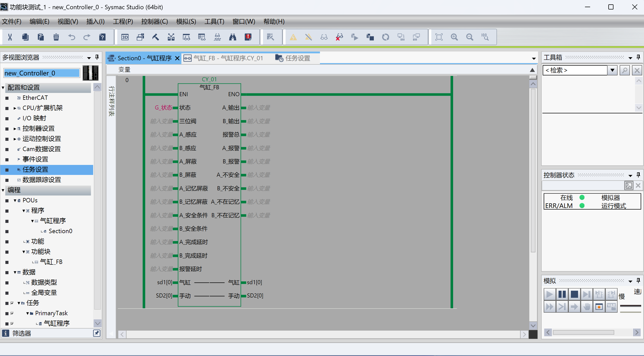Click the red exclamation error icon
The height and width of the screenshot is (356, 644).
[x=248, y=37]
